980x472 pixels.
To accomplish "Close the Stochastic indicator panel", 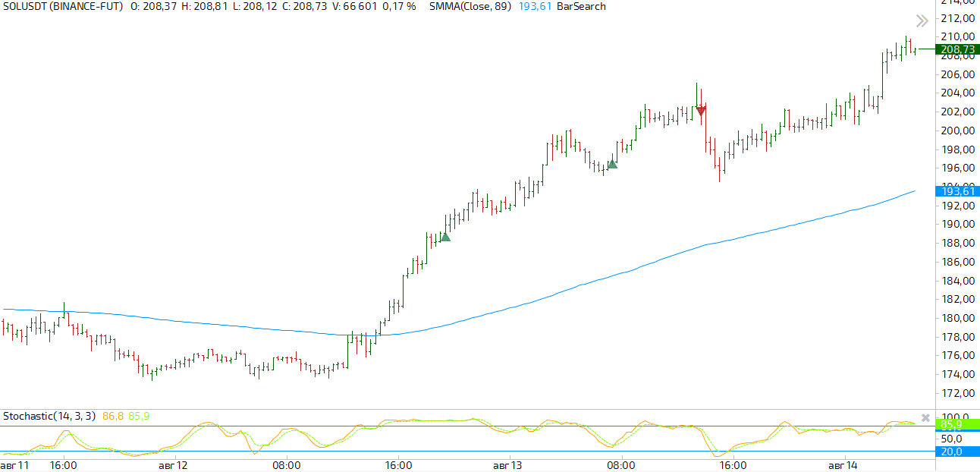I will (x=925, y=417).
